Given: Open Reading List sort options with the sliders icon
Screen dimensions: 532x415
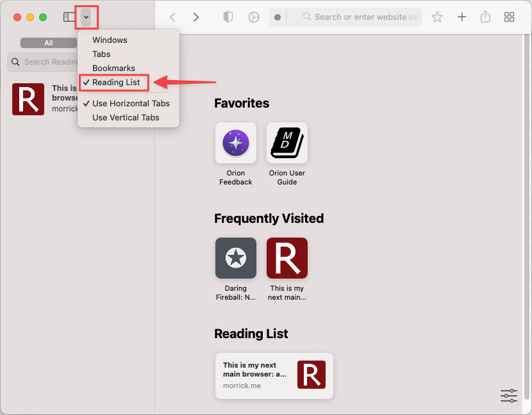Looking at the screenshot, I should (x=508, y=396).
